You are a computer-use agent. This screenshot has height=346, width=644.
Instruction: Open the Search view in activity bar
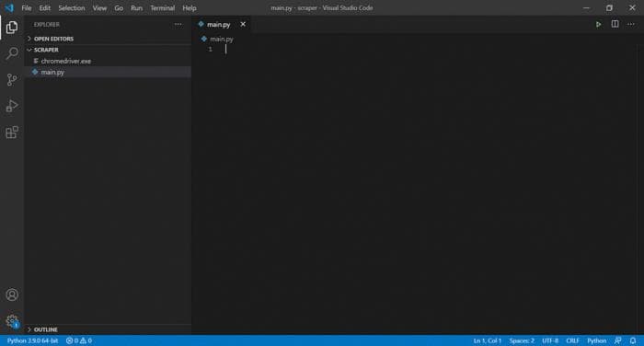click(12, 53)
